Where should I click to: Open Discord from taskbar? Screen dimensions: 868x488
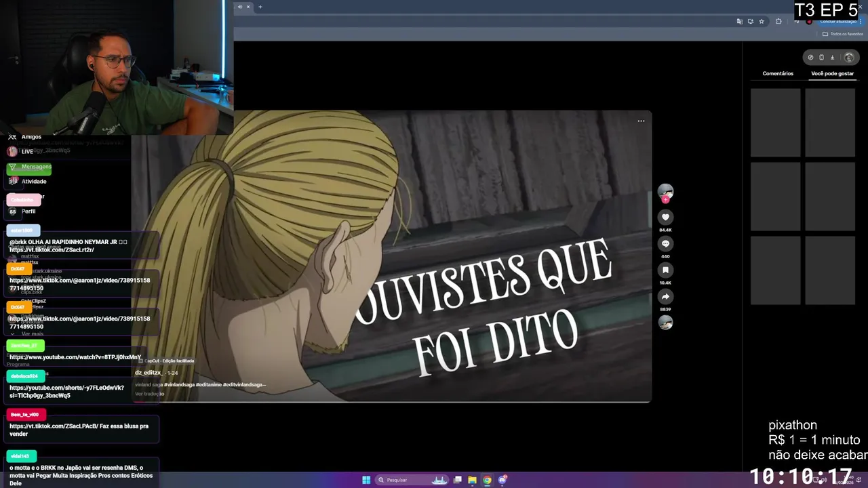click(502, 480)
